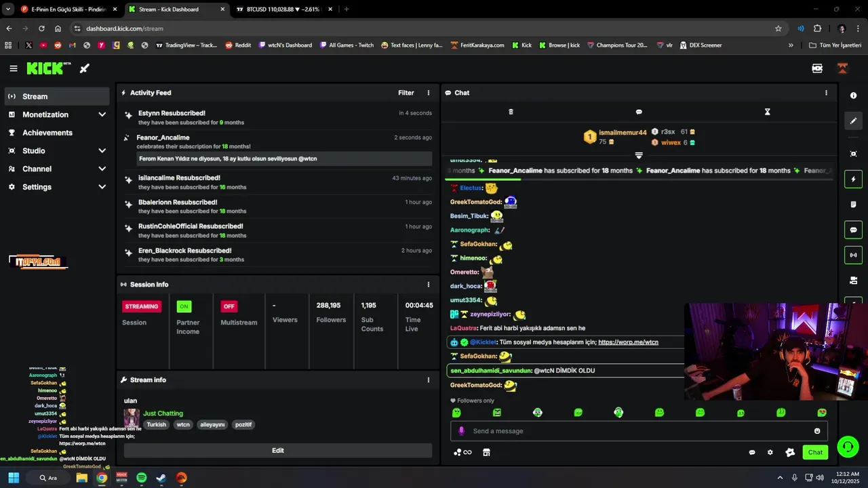Select the speech bubble icon atop chat
Viewport: 868px width, 488px height.
pyautogui.click(x=639, y=112)
